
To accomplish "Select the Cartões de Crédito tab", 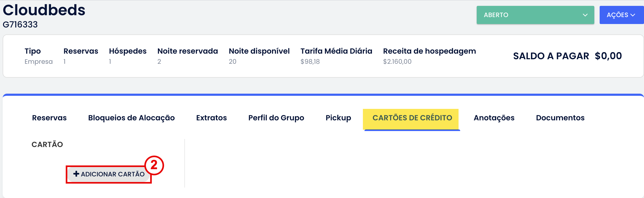I will (x=412, y=118).
